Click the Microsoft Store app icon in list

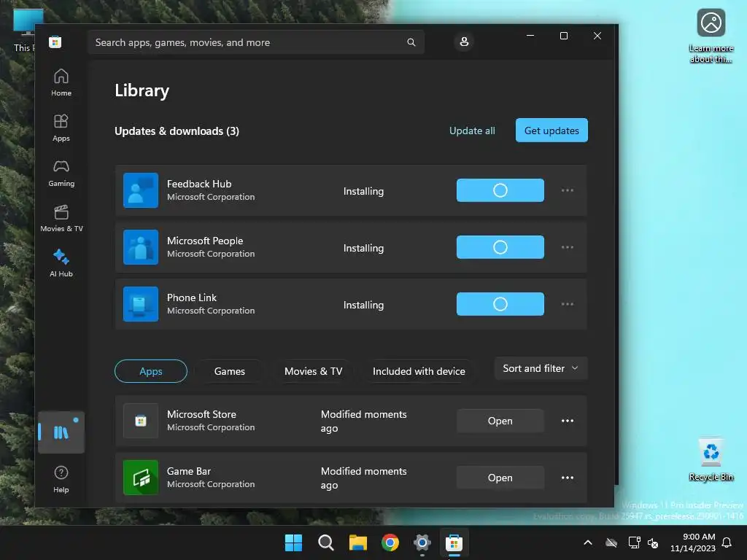(x=141, y=421)
